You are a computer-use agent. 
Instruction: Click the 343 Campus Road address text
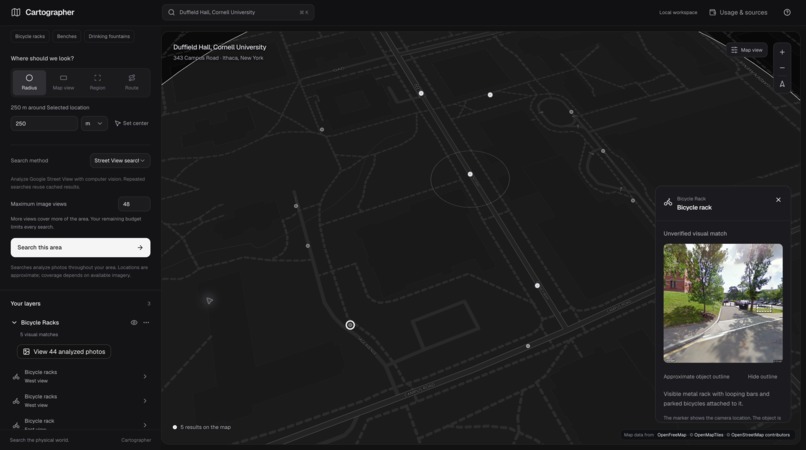pos(218,58)
